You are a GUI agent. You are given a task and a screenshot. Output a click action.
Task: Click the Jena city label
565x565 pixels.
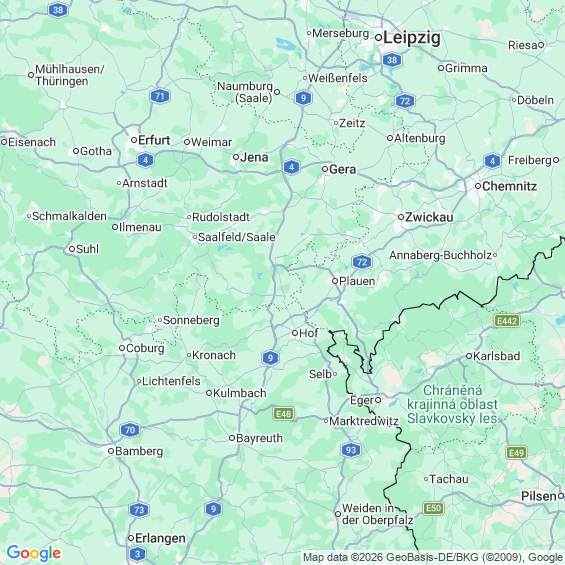(x=254, y=157)
